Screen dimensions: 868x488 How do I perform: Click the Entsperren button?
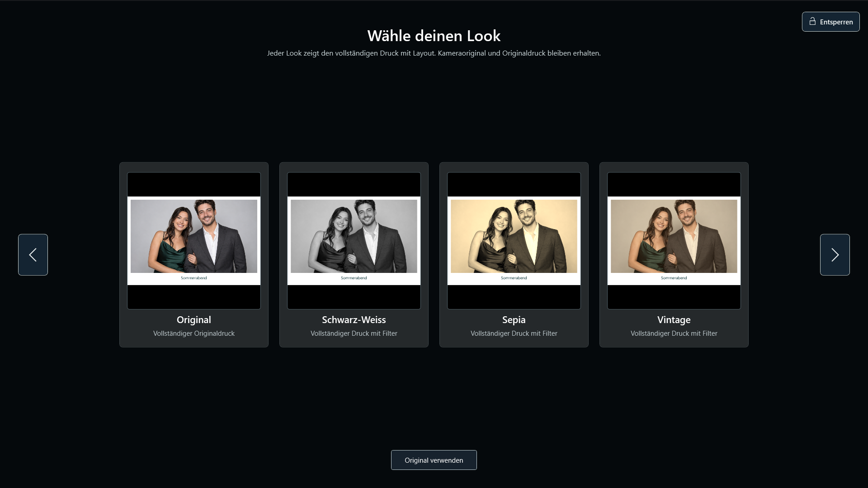[831, 22]
